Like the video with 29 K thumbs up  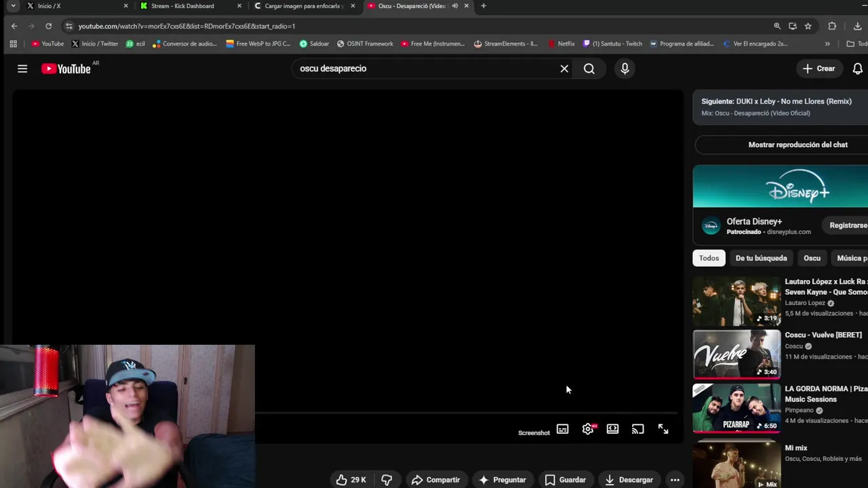click(x=351, y=480)
